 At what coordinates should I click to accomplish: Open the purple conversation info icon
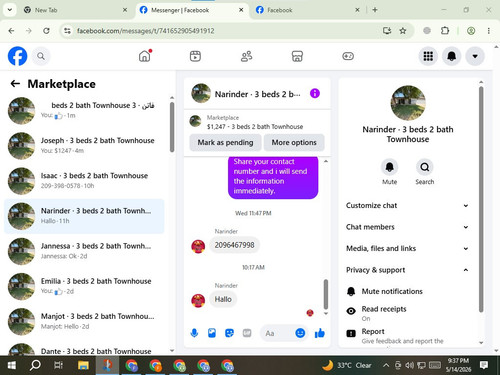coord(315,93)
